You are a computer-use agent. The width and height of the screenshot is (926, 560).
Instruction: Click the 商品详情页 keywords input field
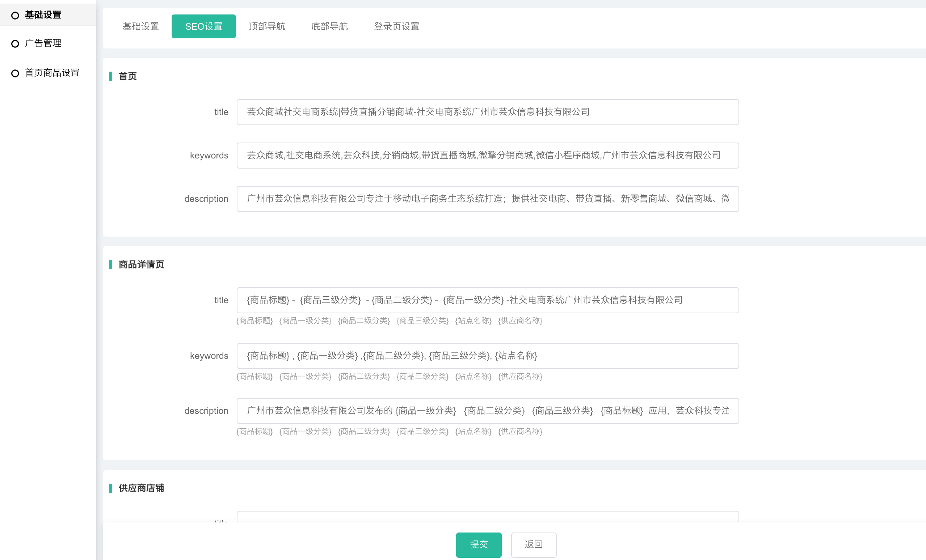click(x=487, y=356)
